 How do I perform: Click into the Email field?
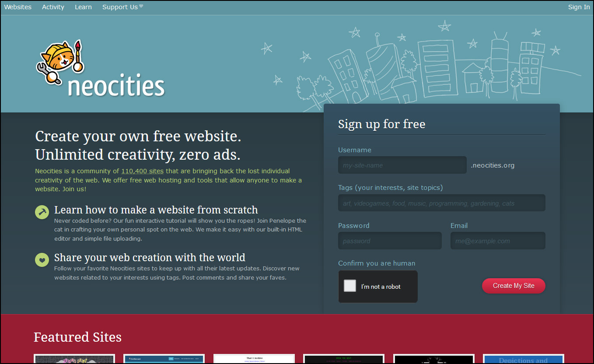point(498,241)
